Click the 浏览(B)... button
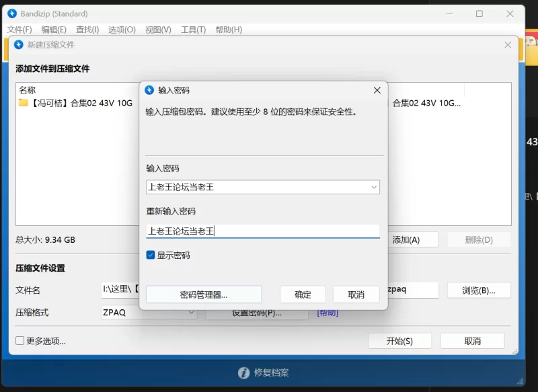The image size is (538, 392). (478, 290)
